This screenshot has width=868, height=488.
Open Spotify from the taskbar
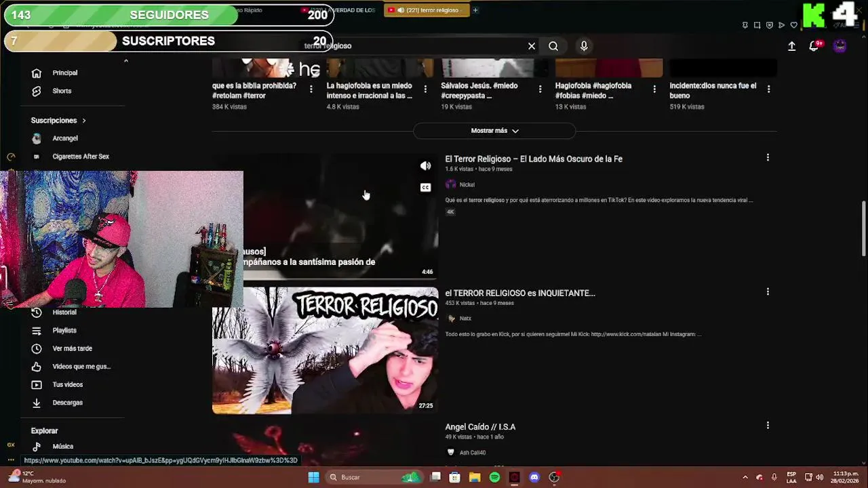pyautogui.click(x=494, y=477)
